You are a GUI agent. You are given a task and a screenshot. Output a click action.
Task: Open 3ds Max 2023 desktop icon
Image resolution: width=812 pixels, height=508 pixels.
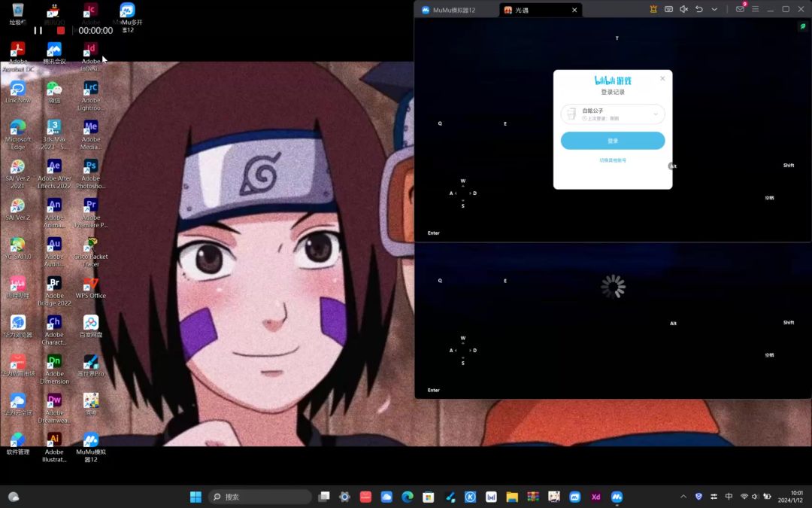(54, 135)
